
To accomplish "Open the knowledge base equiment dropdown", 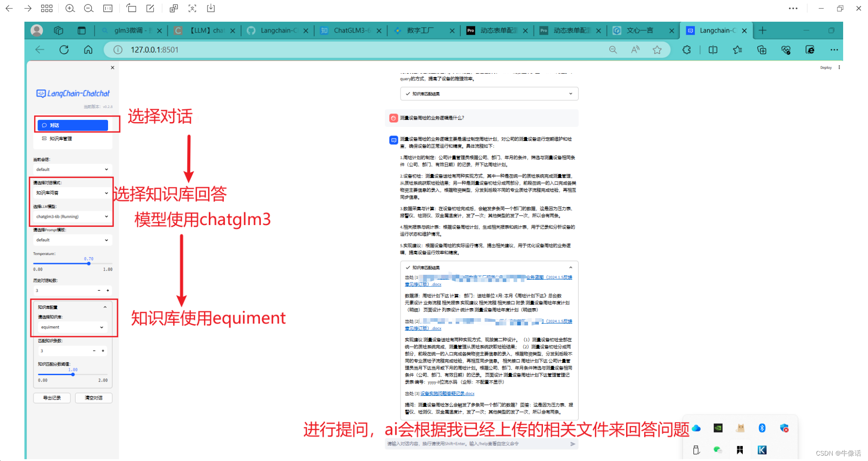I will [x=72, y=327].
